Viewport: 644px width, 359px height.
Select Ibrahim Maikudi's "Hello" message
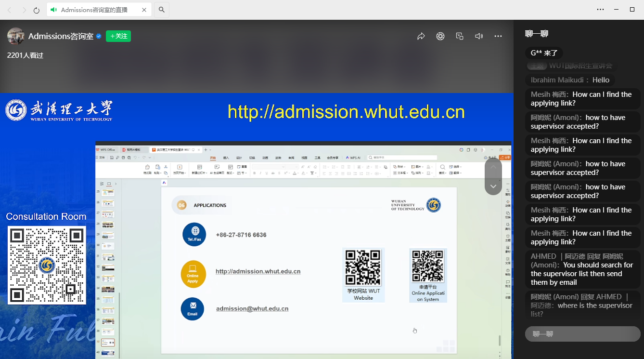[570, 80]
